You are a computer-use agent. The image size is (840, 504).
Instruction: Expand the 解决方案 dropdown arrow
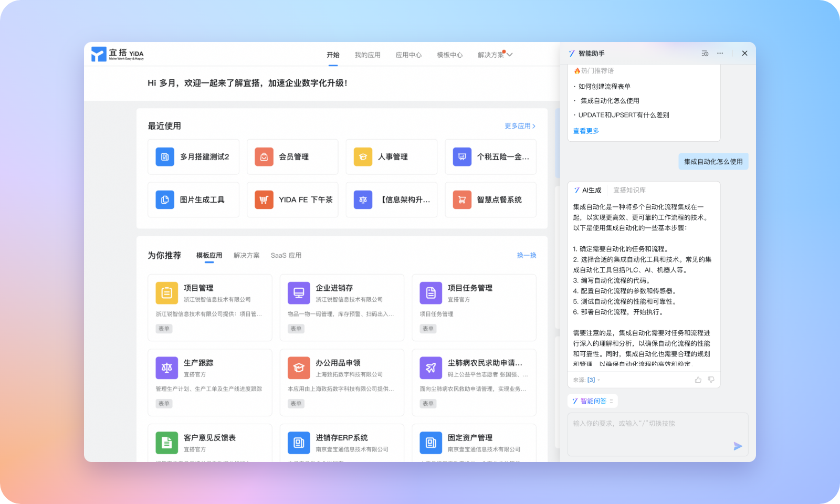(x=509, y=55)
